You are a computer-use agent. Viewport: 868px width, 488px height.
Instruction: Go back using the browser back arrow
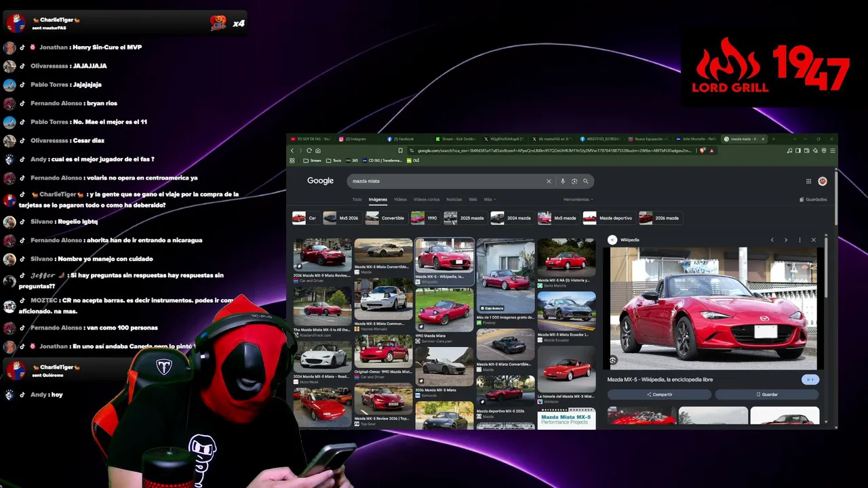pyautogui.click(x=292, y=150)
